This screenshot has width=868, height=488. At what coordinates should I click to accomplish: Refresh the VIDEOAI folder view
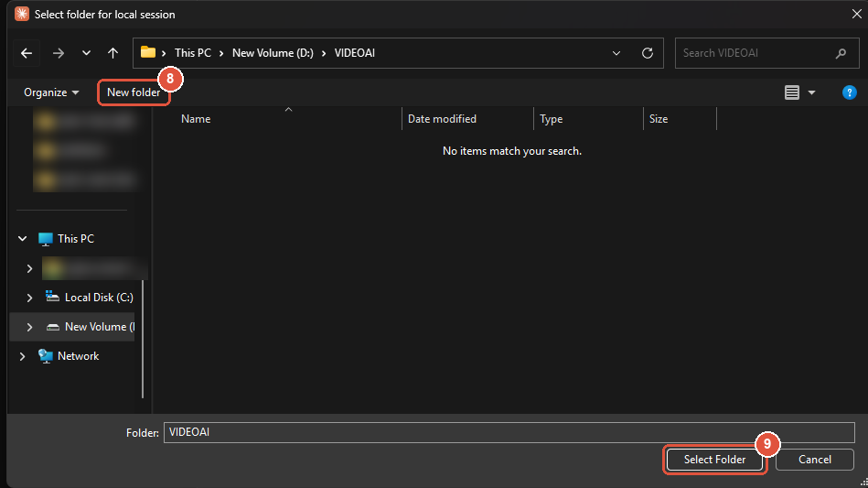pos(648,53)
